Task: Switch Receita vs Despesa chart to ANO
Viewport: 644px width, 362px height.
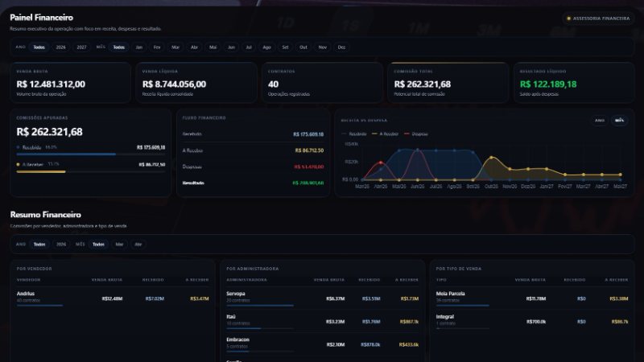Action: [600, 120]
